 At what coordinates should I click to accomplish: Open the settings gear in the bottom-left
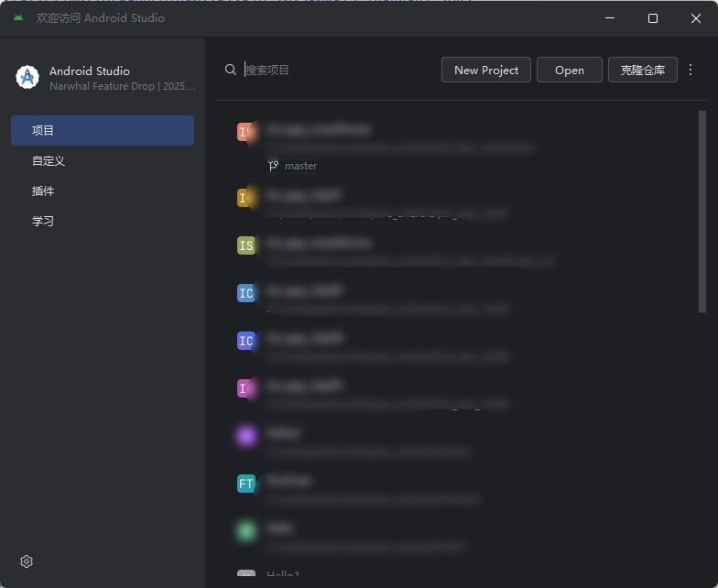coord(27,561)
